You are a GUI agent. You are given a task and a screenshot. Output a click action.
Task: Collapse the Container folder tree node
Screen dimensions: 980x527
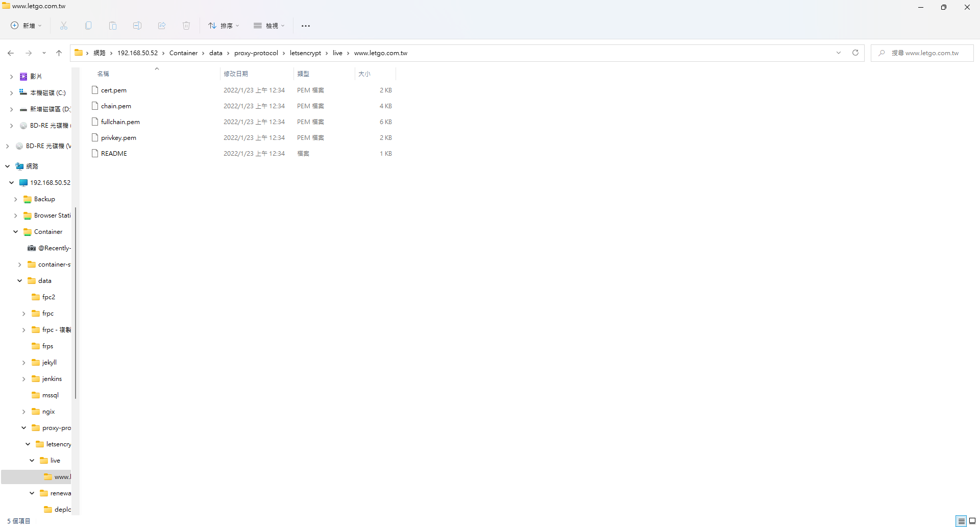tap(16, 232)
